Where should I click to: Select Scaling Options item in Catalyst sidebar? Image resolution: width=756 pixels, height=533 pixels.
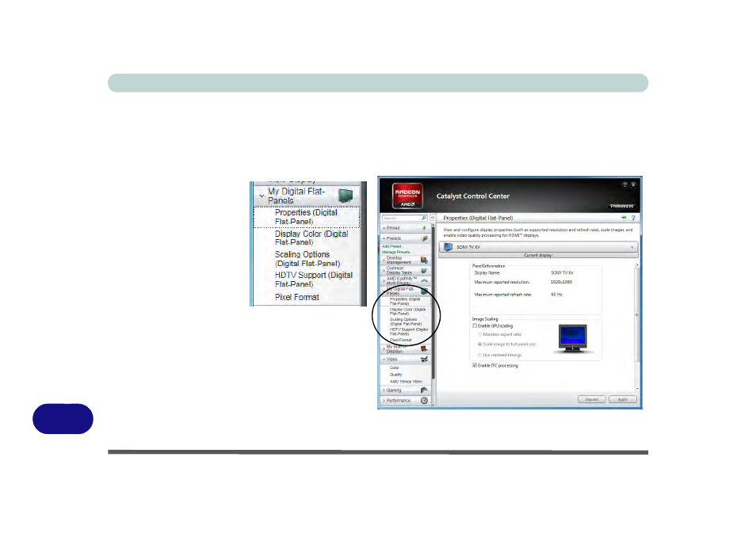(x=406, y=322)
